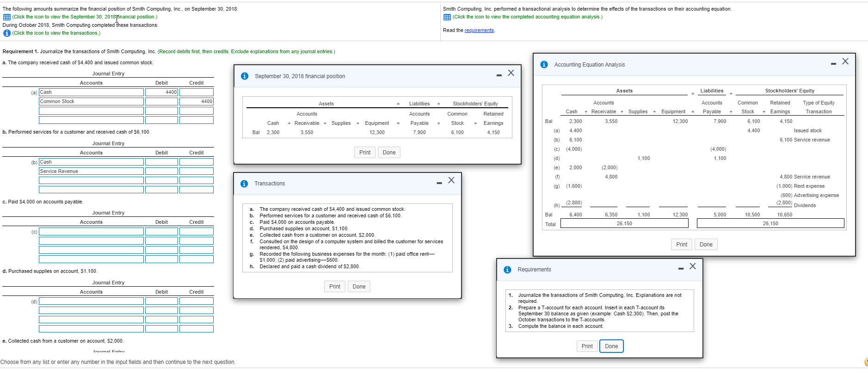This screenshot has width=868, height=369.
Task: Open the completed accounting equation analysis icon
Action: (447, 17)
